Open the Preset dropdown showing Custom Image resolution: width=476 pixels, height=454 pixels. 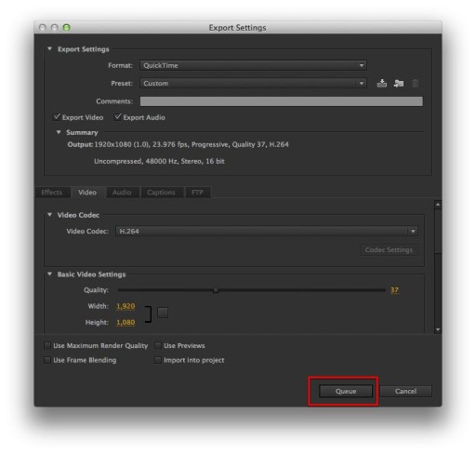coord(253,83)
